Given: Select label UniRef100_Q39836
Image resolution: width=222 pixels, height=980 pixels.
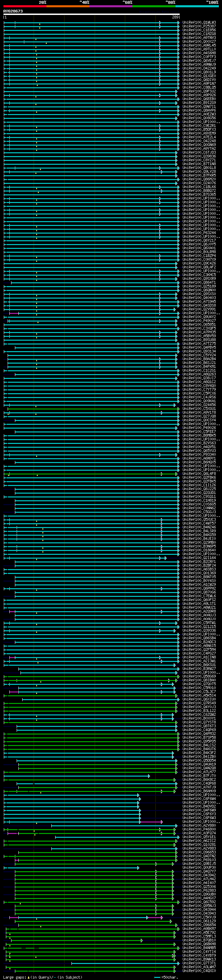Looking at the screenshot, I should [199, 156].
